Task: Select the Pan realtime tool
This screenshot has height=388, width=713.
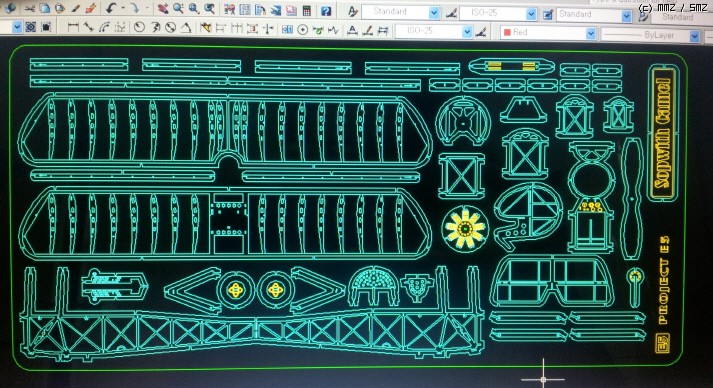Action: [x=163, y=8]
